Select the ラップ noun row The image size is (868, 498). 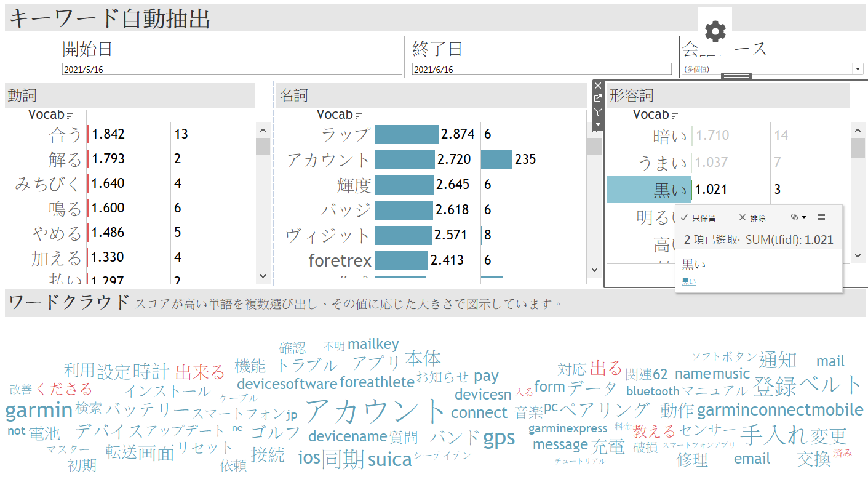pos(431,134)
